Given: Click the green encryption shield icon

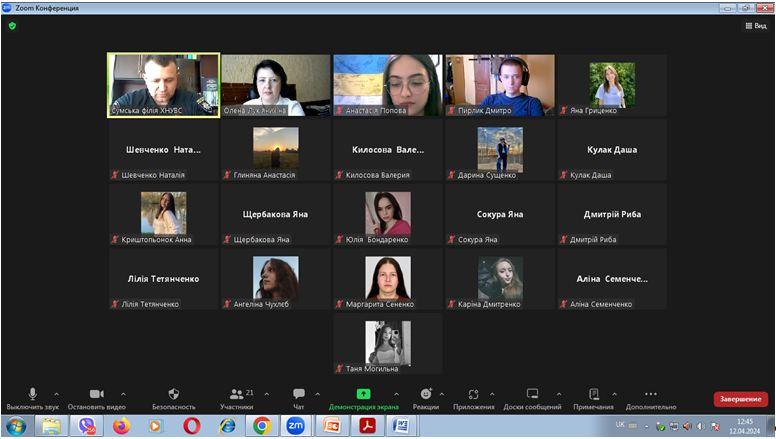Looking at the screenshot, I should click(12, 26).
